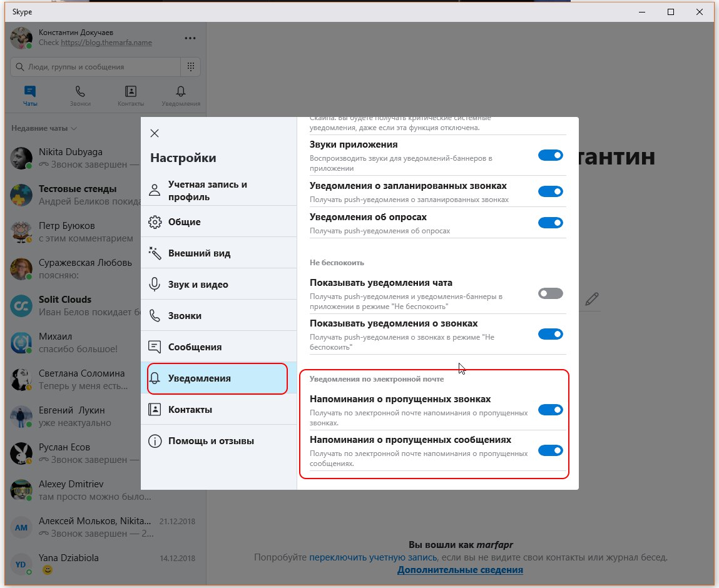The height and width of the screenshot is (588, 719).
Task: Open chat with Евгений Лукин
Action: click(73, 417)
